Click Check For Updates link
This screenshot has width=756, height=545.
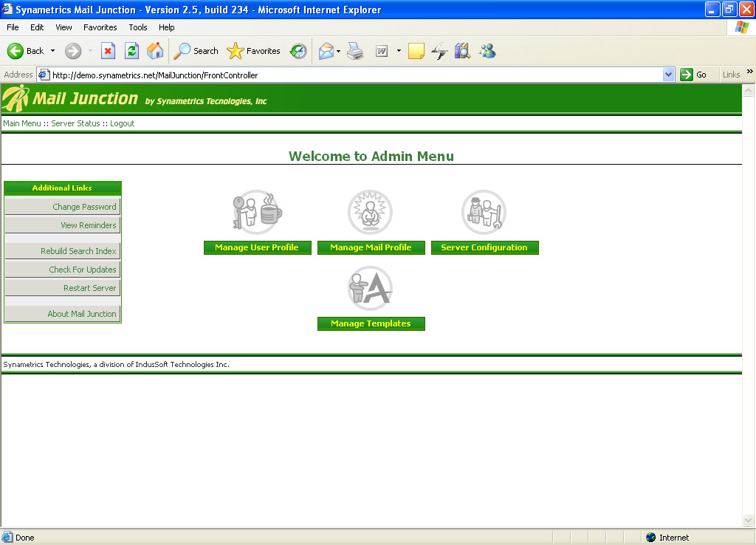coord(63,270)
